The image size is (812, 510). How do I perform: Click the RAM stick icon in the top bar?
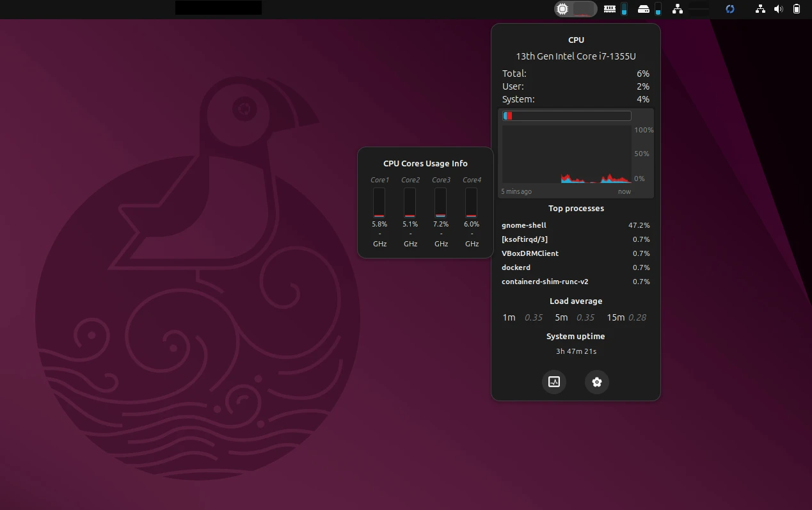[x=609, y=8]
